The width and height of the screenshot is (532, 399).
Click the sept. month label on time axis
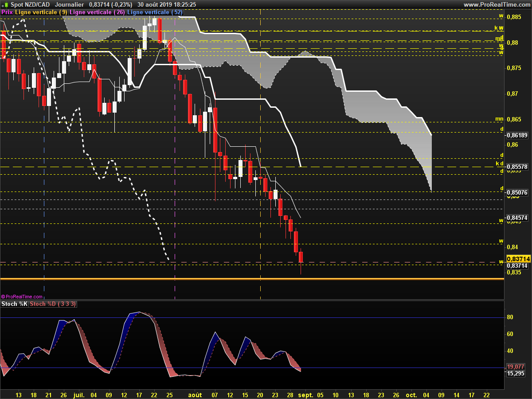tap(305, 394)
